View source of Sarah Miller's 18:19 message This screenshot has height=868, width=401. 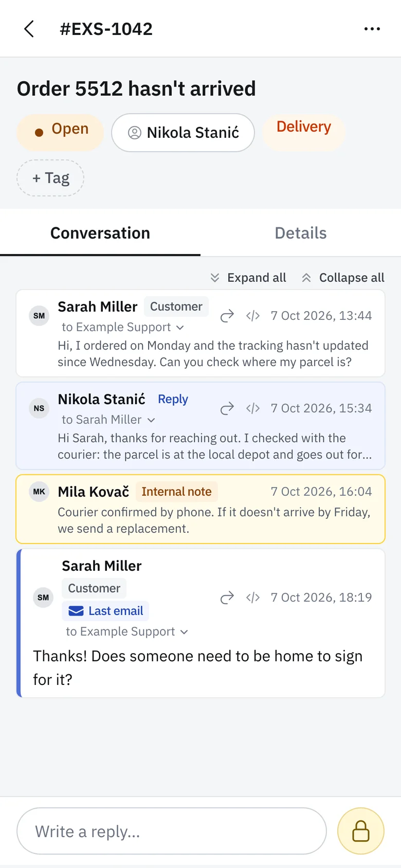click(253, 598)
